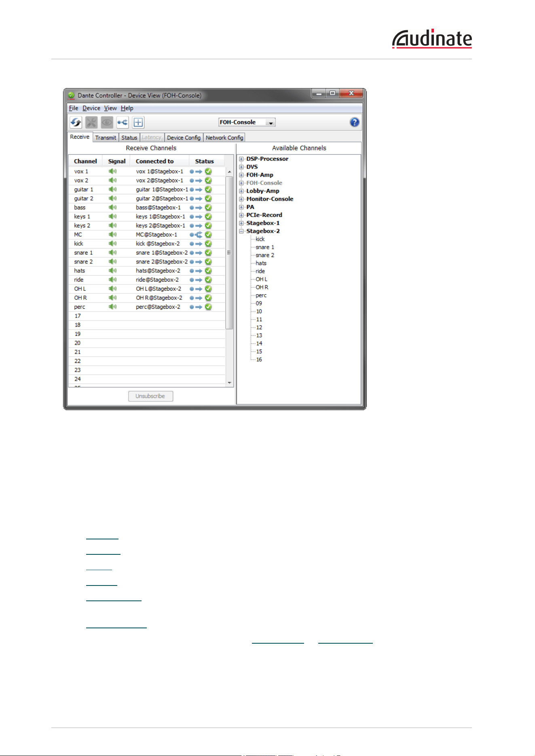Screen dimensions: 535x756
Task: Click receive list scrollbar down arrow
Action: click(230, 383)
